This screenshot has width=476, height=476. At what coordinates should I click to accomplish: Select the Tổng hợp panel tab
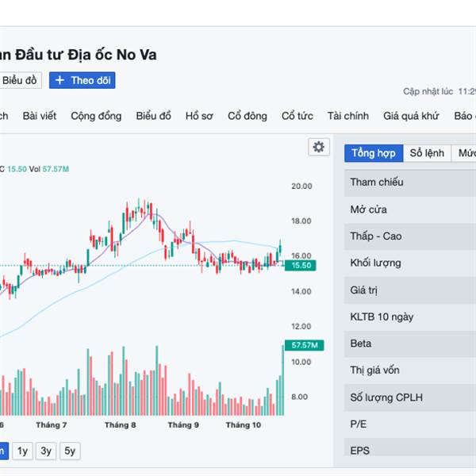coord(373,153)
